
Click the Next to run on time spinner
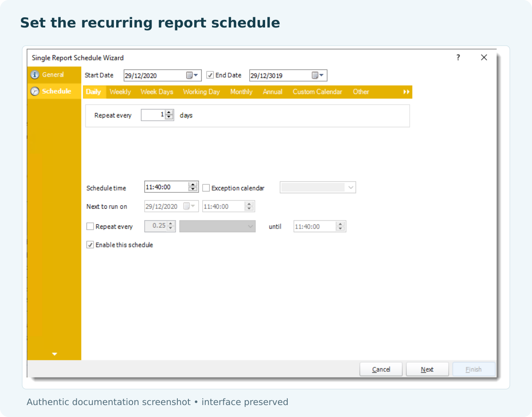249,207
